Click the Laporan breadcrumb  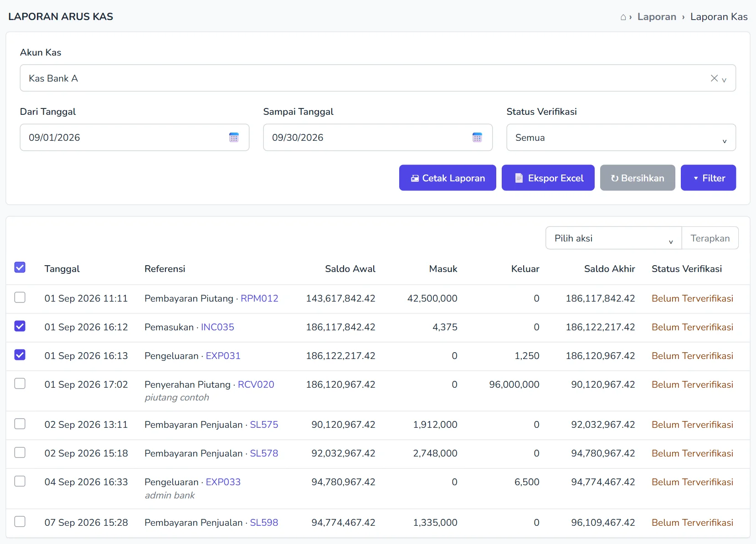pos(657,17)
